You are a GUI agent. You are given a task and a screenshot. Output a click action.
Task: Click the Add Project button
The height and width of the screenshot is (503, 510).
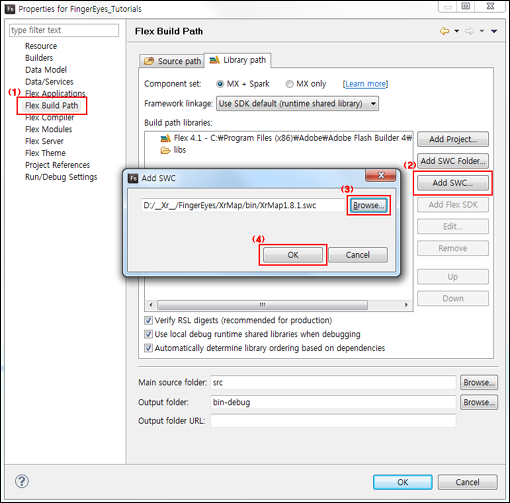(x=453, y=139)
